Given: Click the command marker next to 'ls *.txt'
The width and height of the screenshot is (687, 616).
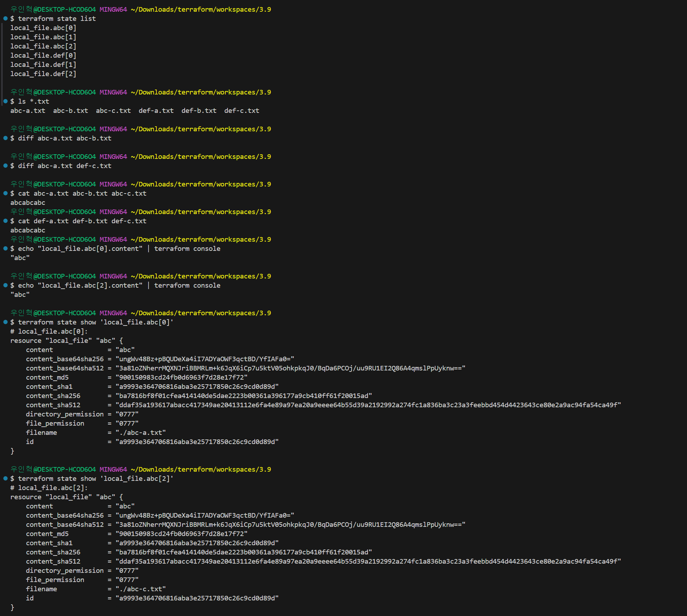Looking at the screenshot, I should (x=5, y=101).
